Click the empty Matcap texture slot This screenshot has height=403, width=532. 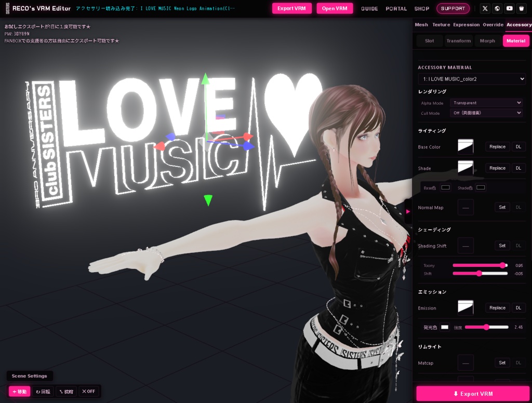(x=465, y=363)
